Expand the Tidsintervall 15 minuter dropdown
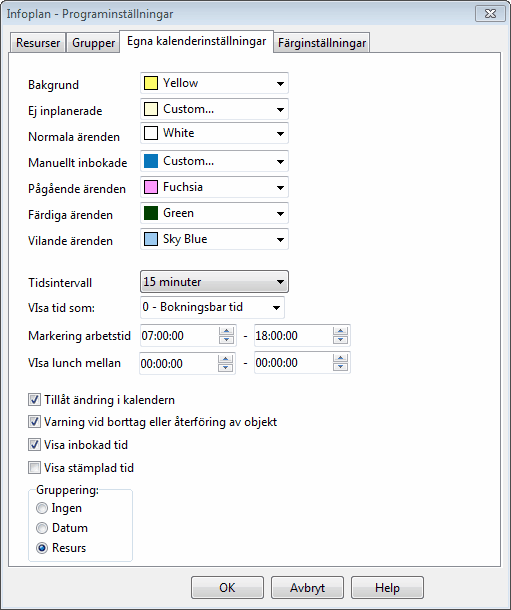Viewport: 511px width, 610px height. pos(214,282)
